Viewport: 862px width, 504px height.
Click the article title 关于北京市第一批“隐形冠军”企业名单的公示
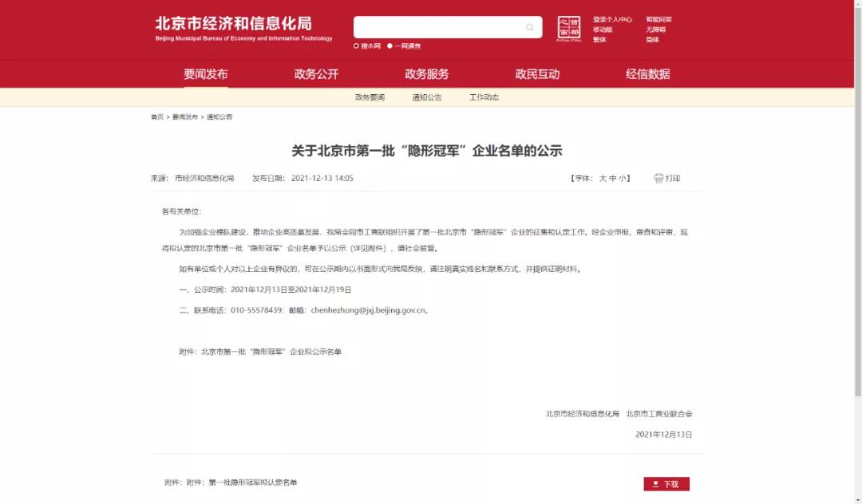click(426, 151)
